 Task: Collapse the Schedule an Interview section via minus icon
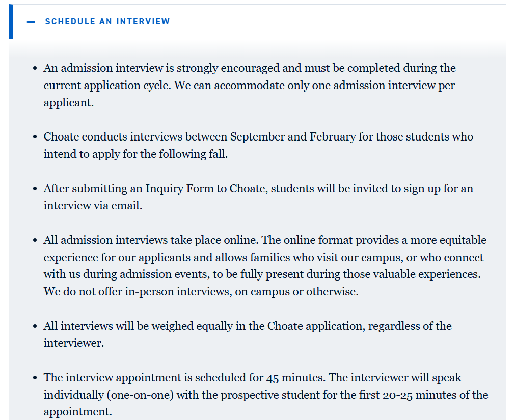(x=31, y=22)
